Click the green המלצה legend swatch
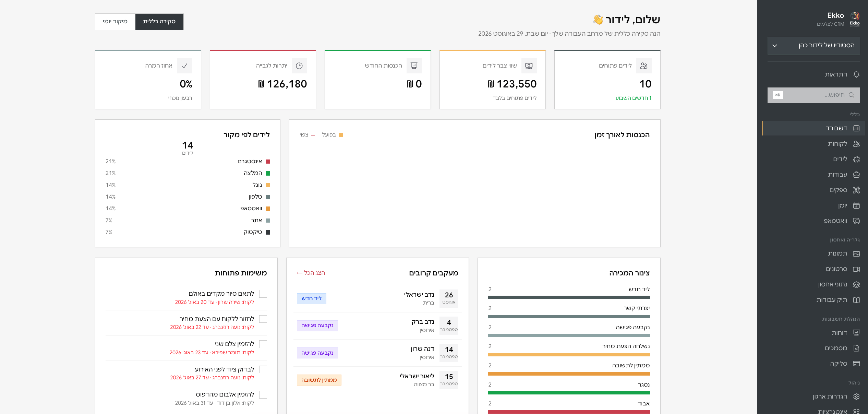The width and height of the screenshot is (868, 414). pos(268,173)
